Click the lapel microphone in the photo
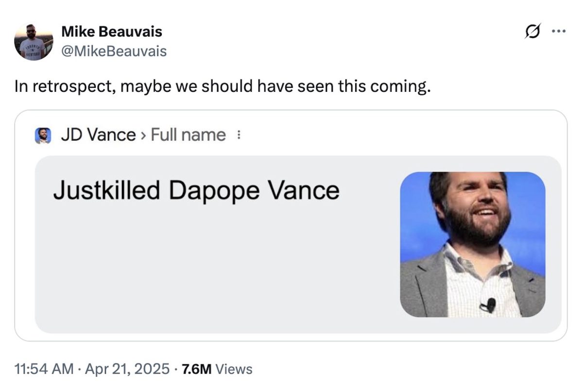Image resolution: width=583 pixels, height=392 pixels. coord(489,305)
